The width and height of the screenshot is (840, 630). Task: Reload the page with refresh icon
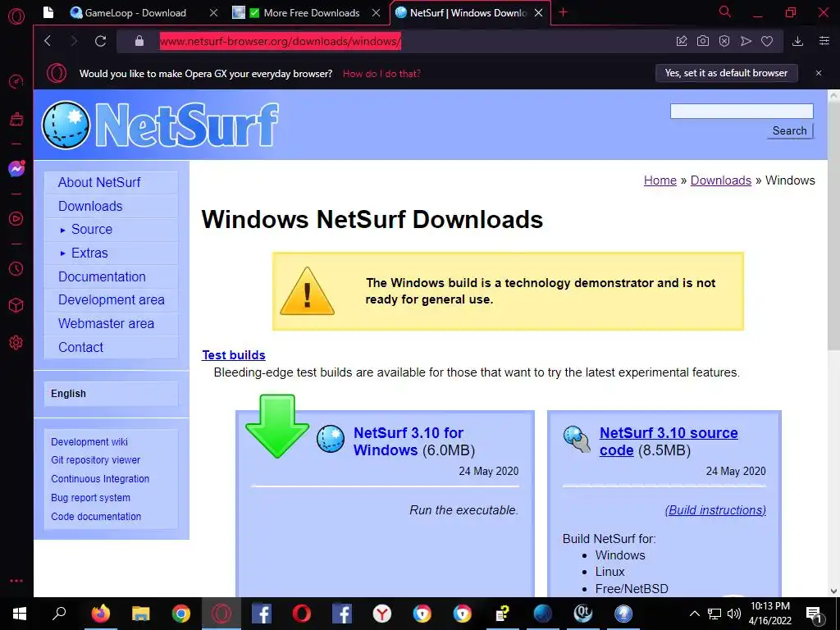100,41
